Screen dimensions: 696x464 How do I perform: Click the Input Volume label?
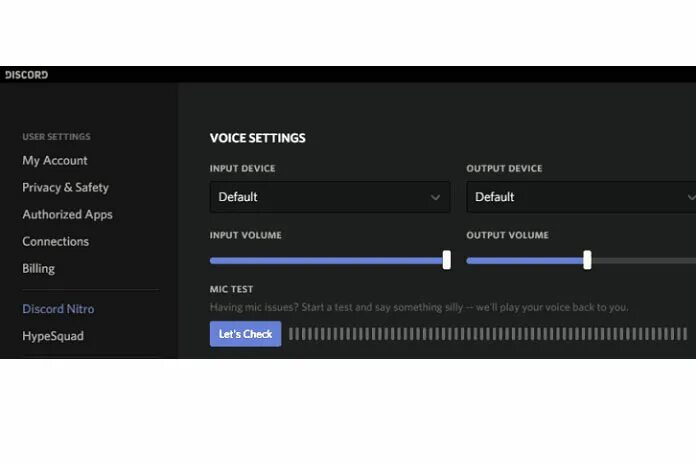click(245, 235)
